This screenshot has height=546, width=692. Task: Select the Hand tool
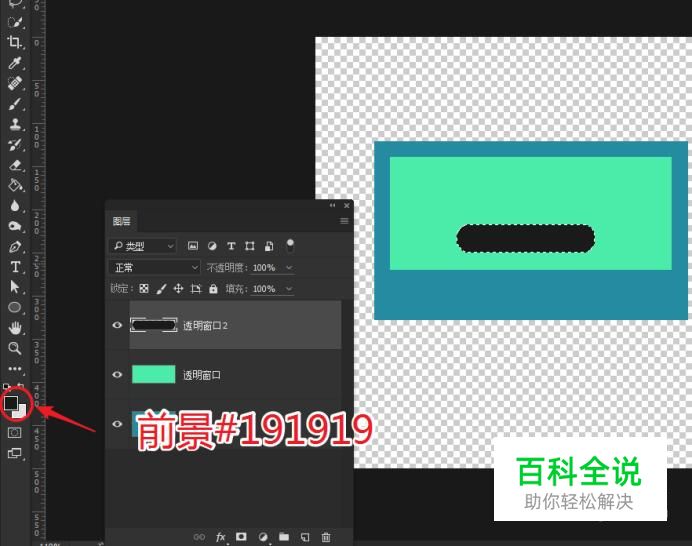[15, 328]
